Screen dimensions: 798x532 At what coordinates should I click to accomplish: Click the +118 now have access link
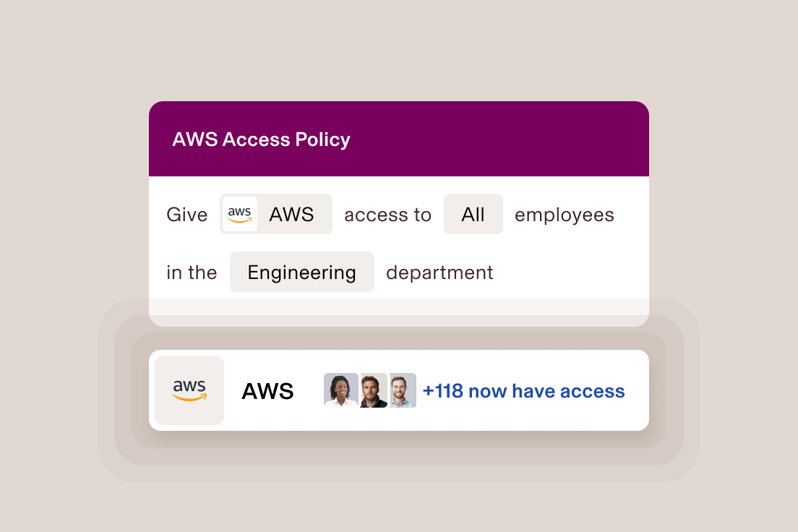[x=523, y=390]
